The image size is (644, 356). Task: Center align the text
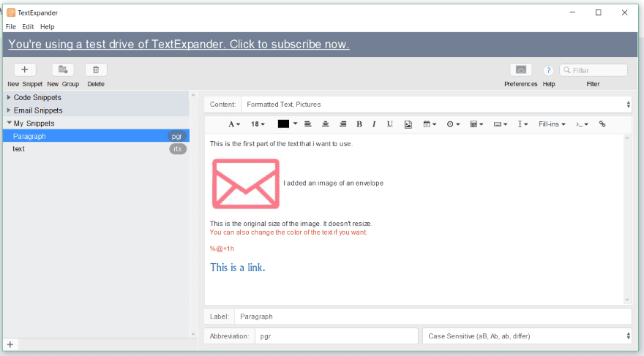(x=325, y=124)
